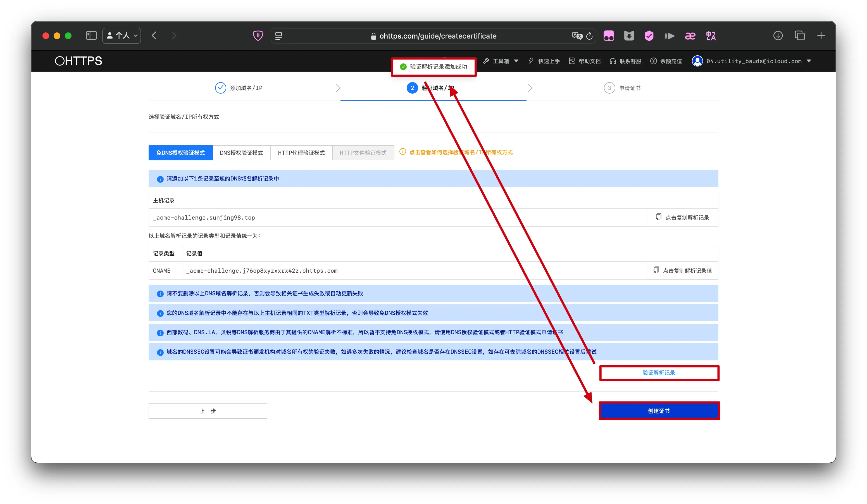Viewport: 867px width, 504px height.
Task: Expand the 工具箱 toolbox menu
Action: (x=501, y=61)
